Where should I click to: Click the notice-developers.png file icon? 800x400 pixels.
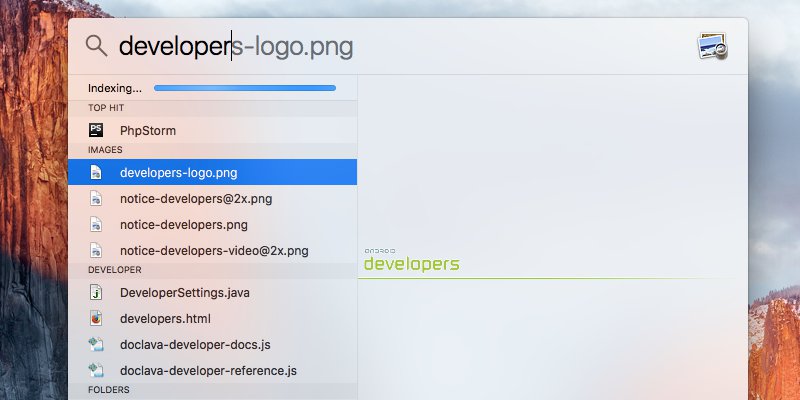click(96, 224)
